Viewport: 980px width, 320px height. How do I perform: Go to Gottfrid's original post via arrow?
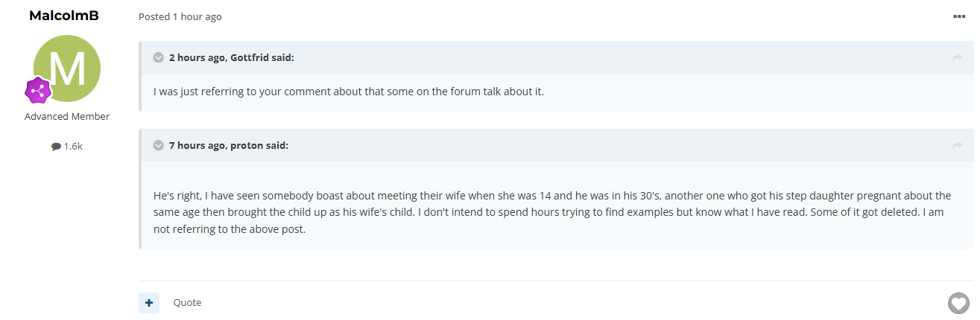coord(958,58)
